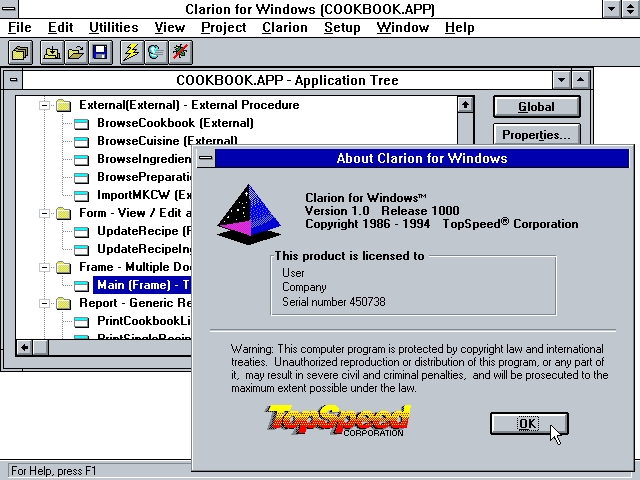Open the main Clarion window control menu
This screenshot has height=480, width=640.
pos(9,8)
